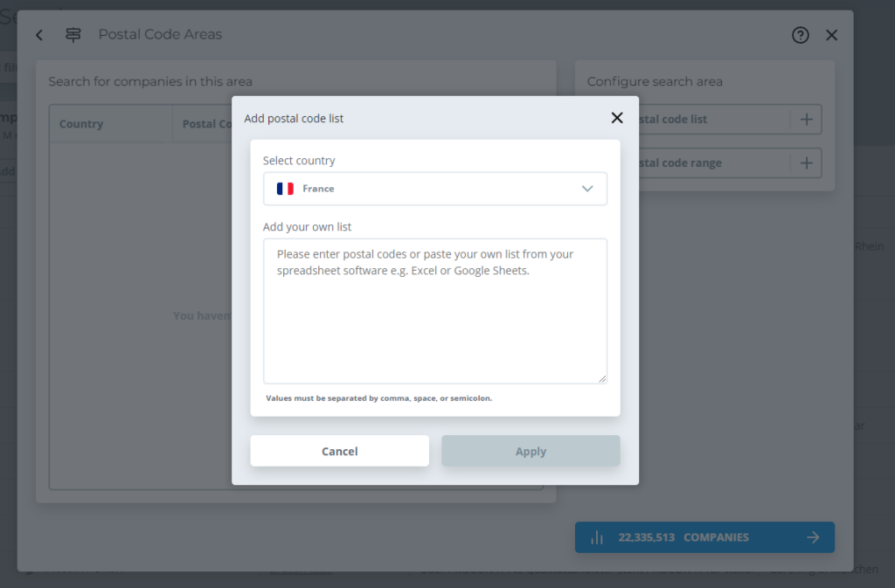Close the Postal Code Areas panel

click(831, 35)
